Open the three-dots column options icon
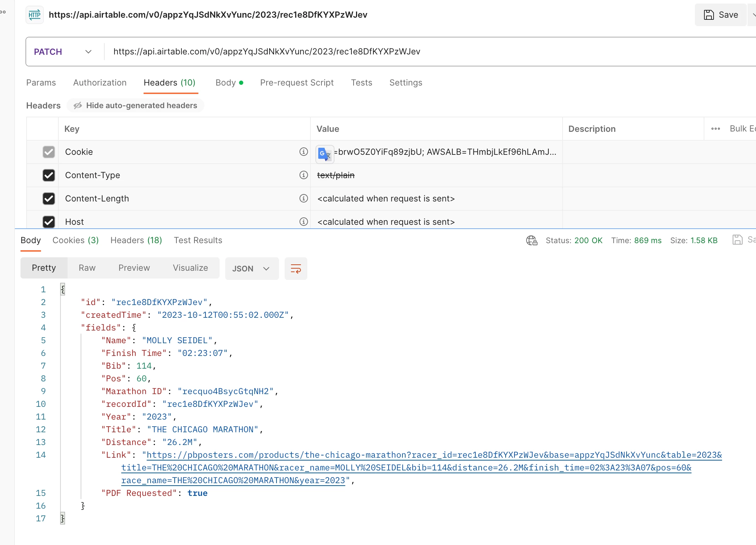 [x=715, y=129]
